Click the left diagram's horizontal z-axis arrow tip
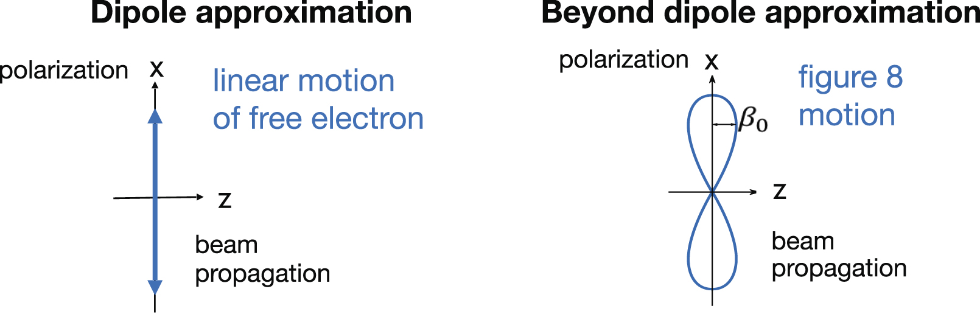The height and width of the screenshot is (314, 980). pyautogui.click(x=200, y=197)
